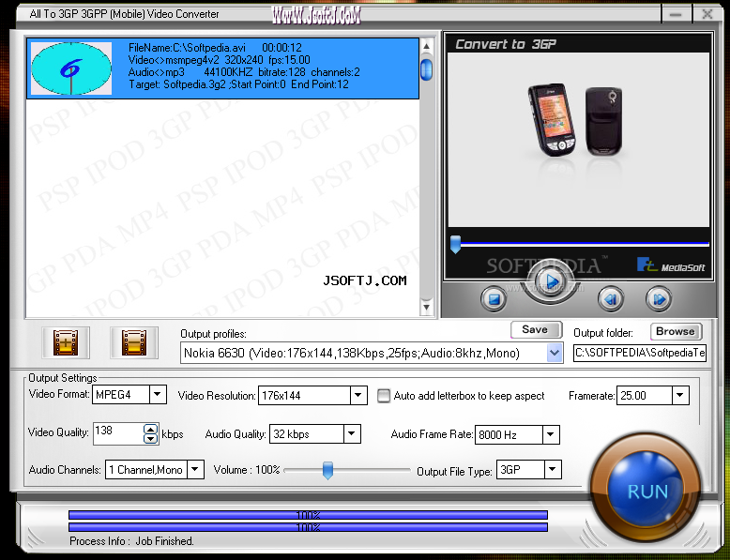Click file list scrollbar up arrow
The width and height of the screenshot is (730, 560).
(426, 46)
